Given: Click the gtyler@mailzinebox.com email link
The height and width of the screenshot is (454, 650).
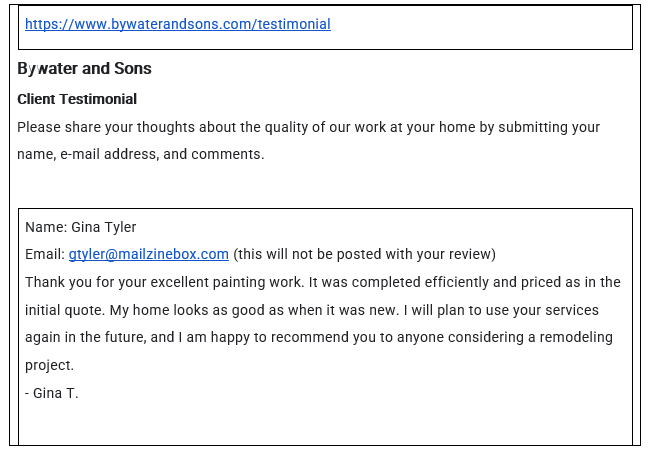Looking at the screenshot, I should (148, 254).
